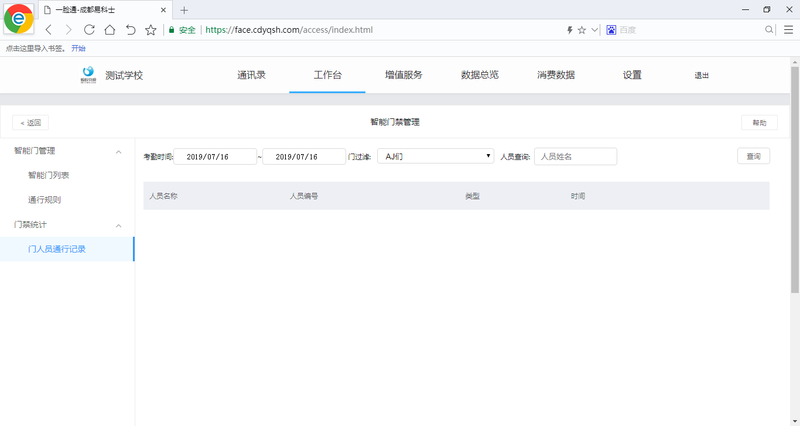Click the lightning speed-mode icon in address bar
This screenshot has width=800, height=426.
click(570, 30)
